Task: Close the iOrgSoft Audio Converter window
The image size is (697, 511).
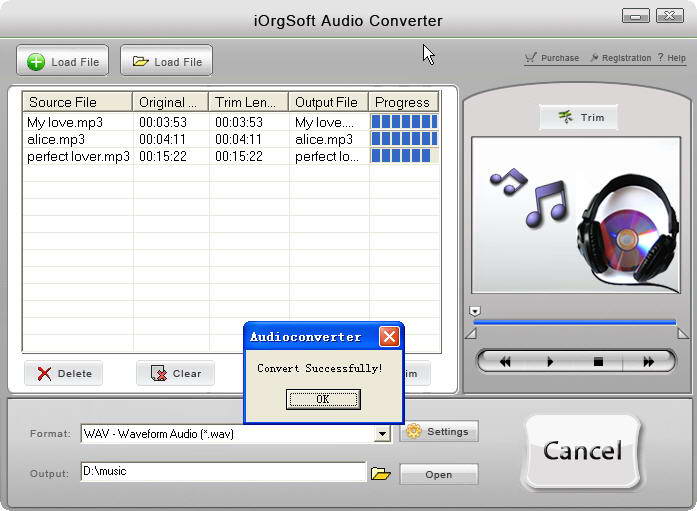Action: click(x=670, y=16)
